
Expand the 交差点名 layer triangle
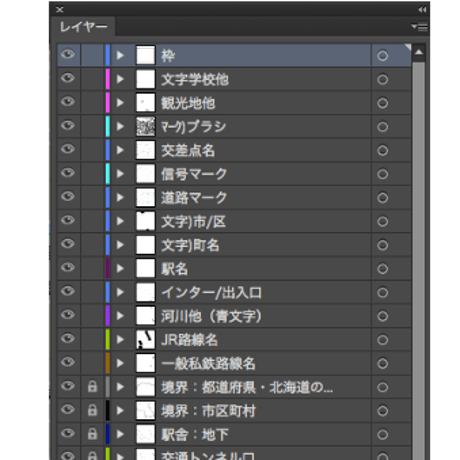tap(120, 150)
